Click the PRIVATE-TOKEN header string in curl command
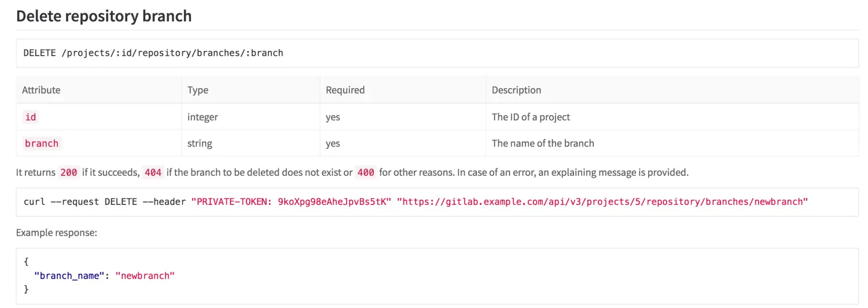 coord(291,201)
